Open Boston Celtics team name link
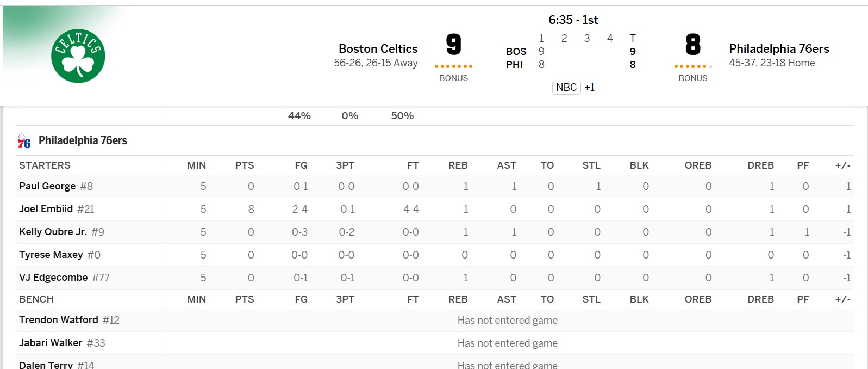868x369 pixels. coord(378,48)
